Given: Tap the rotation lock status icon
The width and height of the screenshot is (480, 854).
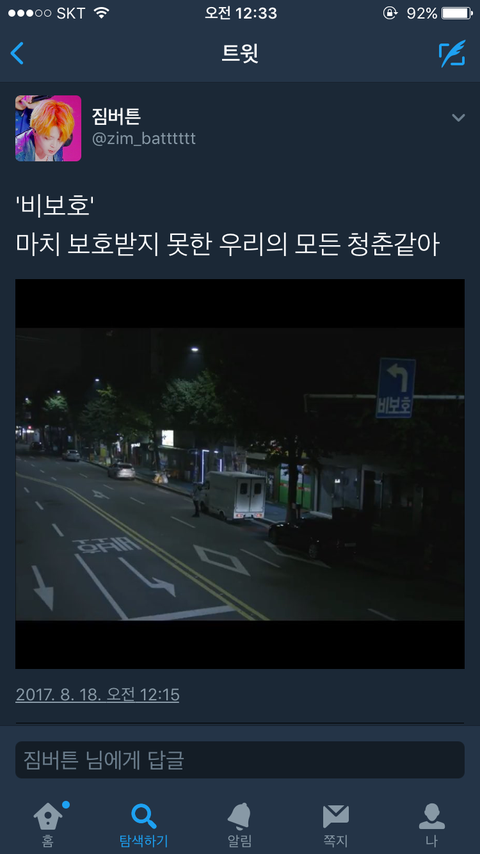Looking at the screenshot, I should (x=390, y=13).
